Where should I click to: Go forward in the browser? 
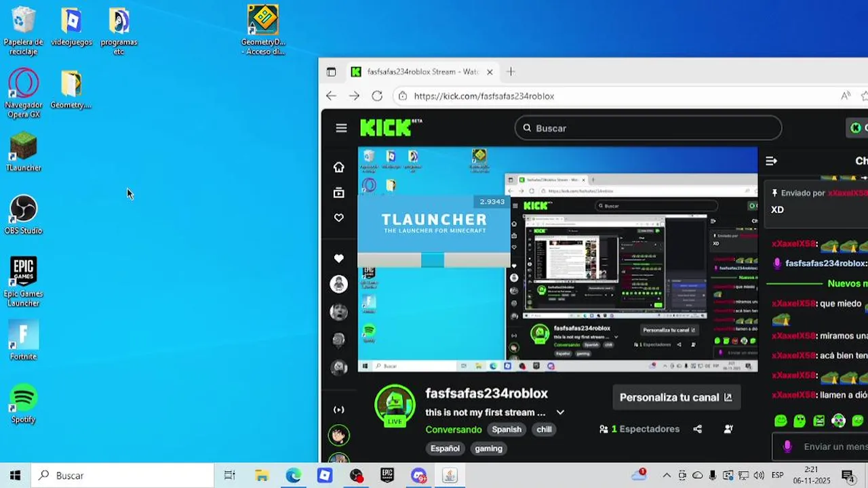[x=354, y=96]
